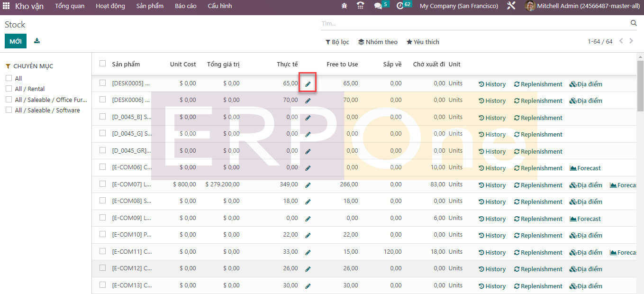The width and height of the screenshot is (644, 294).
Task: Open the Nhóm theo grouping dropdown
Action: click(x=378, y=42)
